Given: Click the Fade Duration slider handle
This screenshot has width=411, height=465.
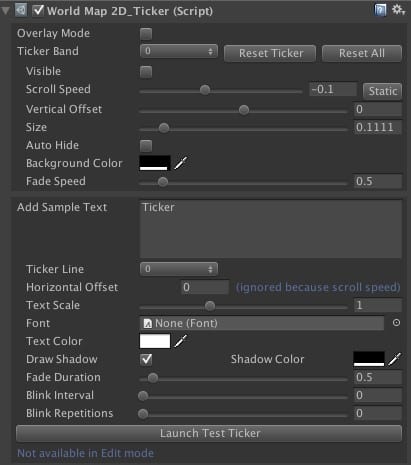Looking at the screenshot, I should [153, 378].
